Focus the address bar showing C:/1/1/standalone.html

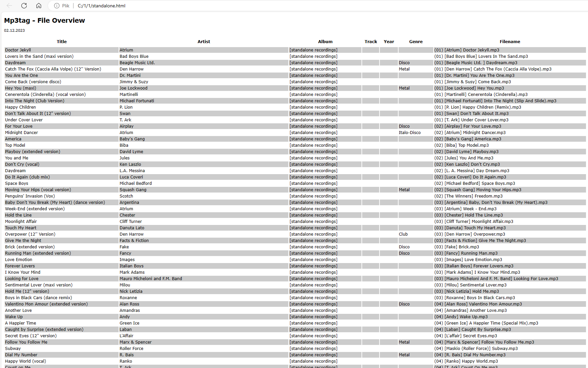pos(102,6)
